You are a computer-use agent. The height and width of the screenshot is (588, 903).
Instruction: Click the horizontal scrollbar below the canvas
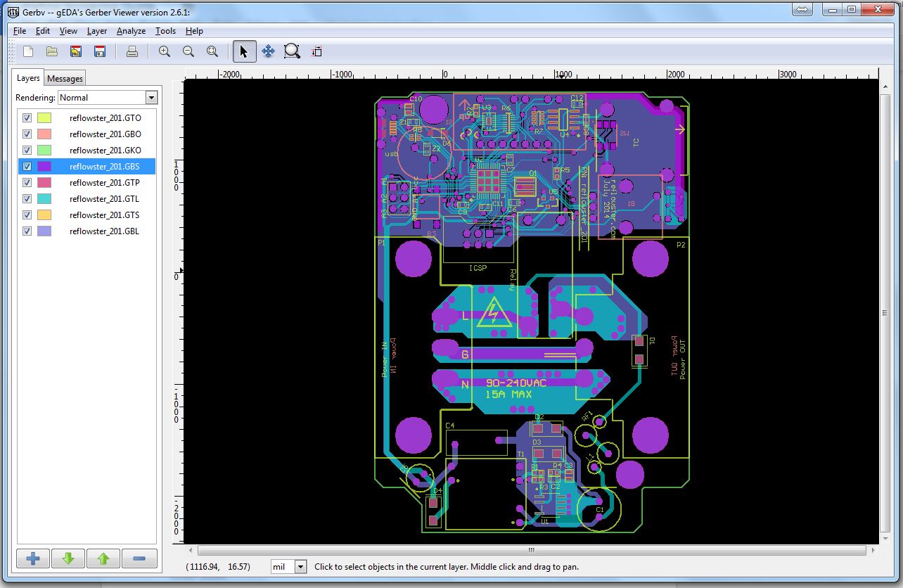point(532,551)
